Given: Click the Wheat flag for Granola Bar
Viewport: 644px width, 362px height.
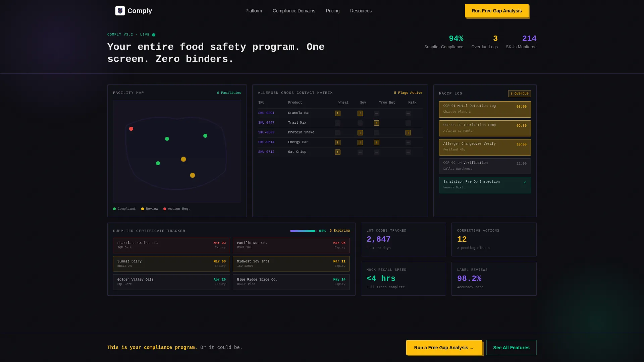Looking at the screenshot, I should click(338, 113).
